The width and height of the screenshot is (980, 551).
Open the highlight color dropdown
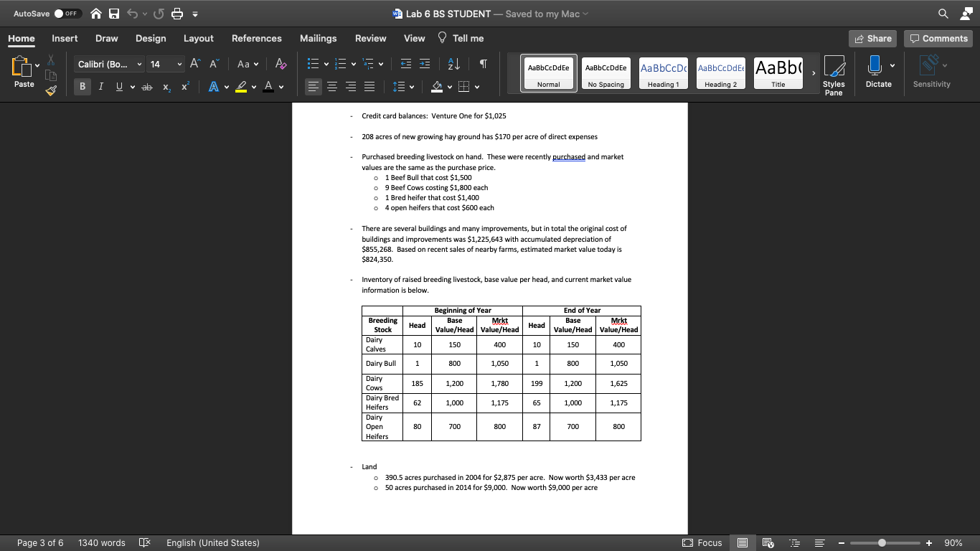[x=253, y=87]
